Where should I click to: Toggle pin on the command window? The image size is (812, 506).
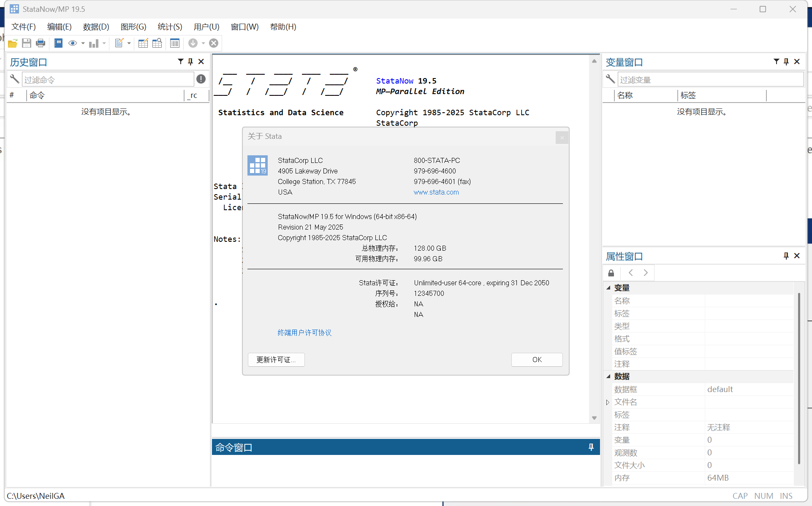click(591, 447)
